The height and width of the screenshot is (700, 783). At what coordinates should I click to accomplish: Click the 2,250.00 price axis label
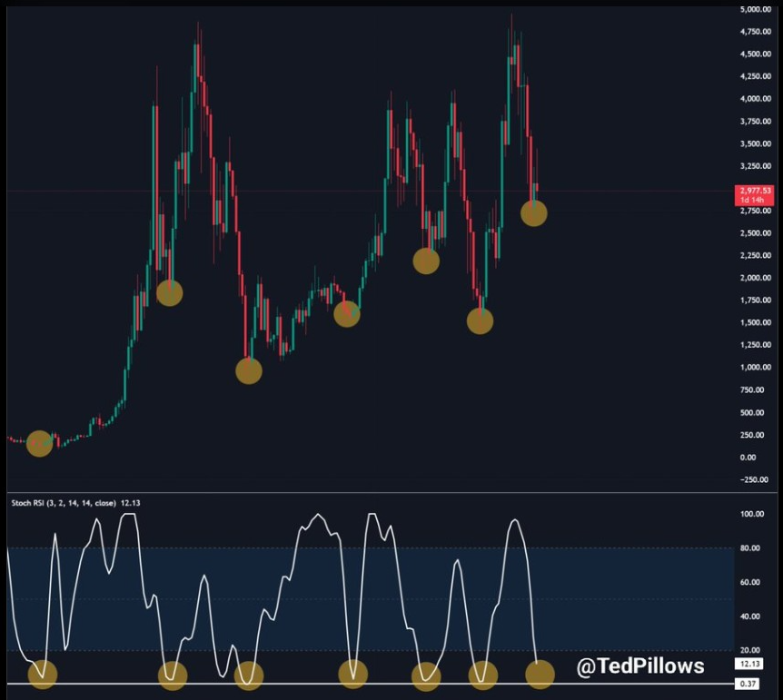coord(756,255)
